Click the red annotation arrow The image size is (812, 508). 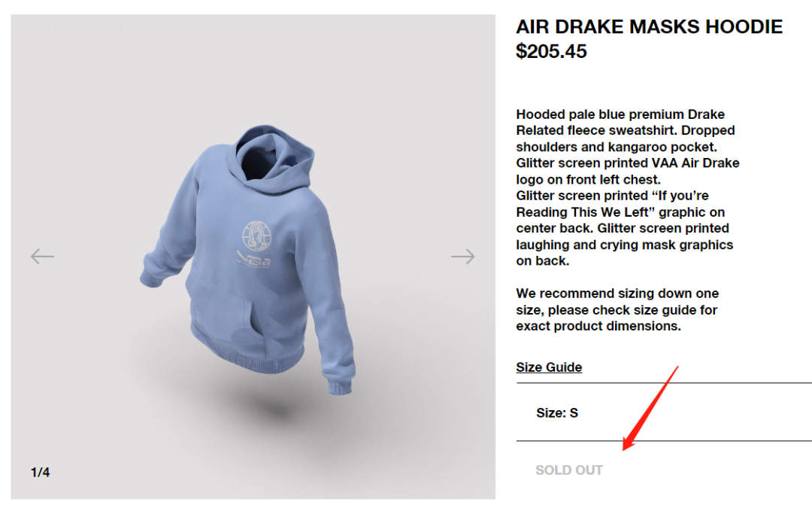tap(650, 409)
